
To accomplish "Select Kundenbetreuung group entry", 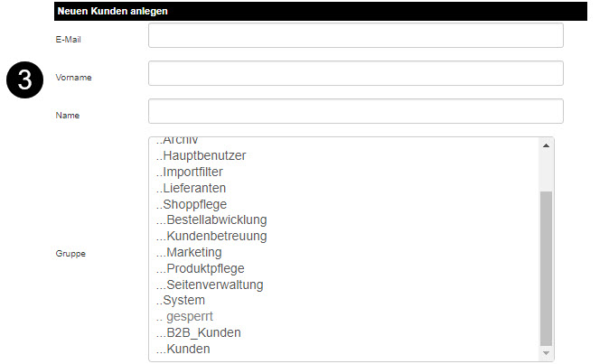I will [x=216, y=236].
